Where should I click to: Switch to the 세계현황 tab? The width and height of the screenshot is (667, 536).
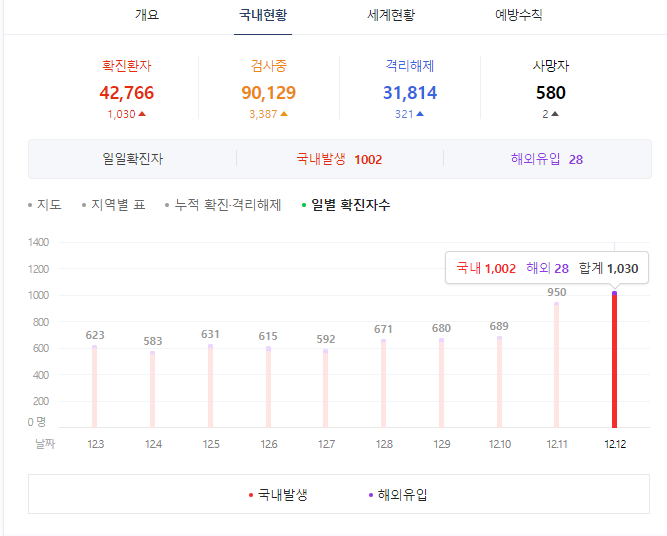[x=391, y=15]
